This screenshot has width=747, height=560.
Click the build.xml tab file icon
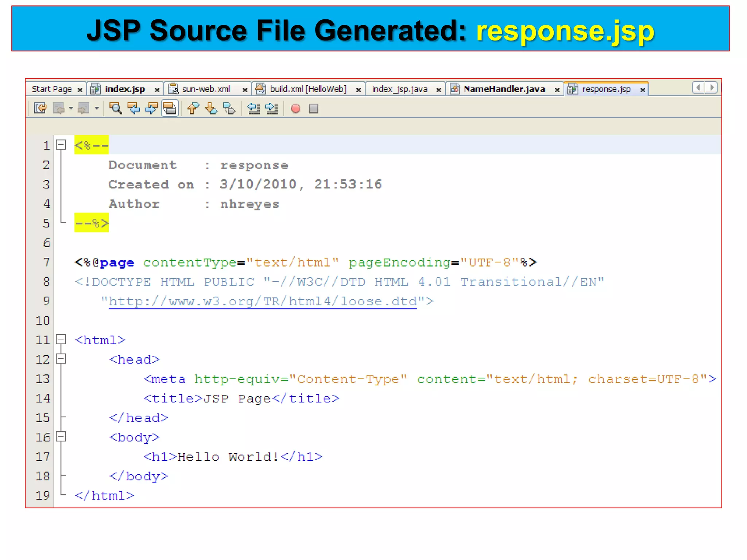(260, 89)
